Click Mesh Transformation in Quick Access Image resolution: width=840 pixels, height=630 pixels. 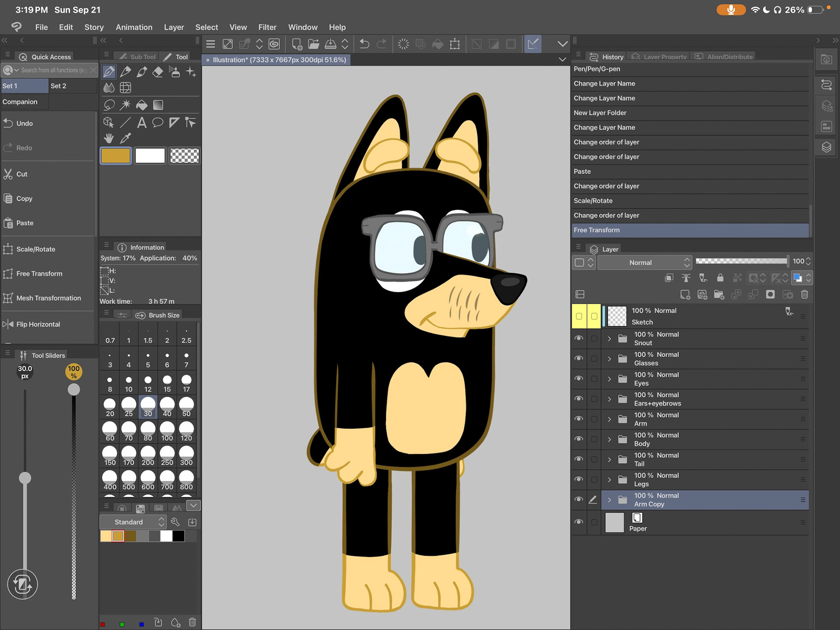[48, 298]
